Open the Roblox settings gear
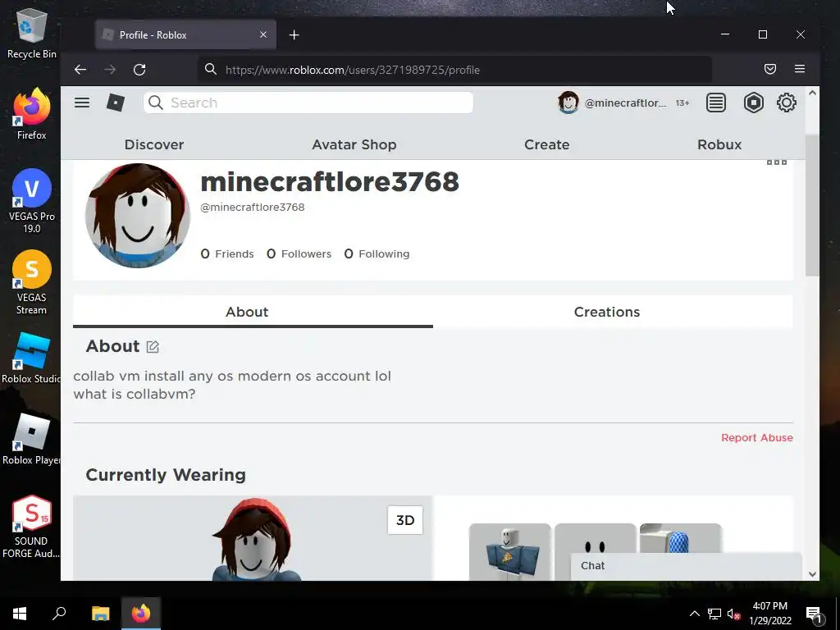840x630 pixels. pos(786,103)
